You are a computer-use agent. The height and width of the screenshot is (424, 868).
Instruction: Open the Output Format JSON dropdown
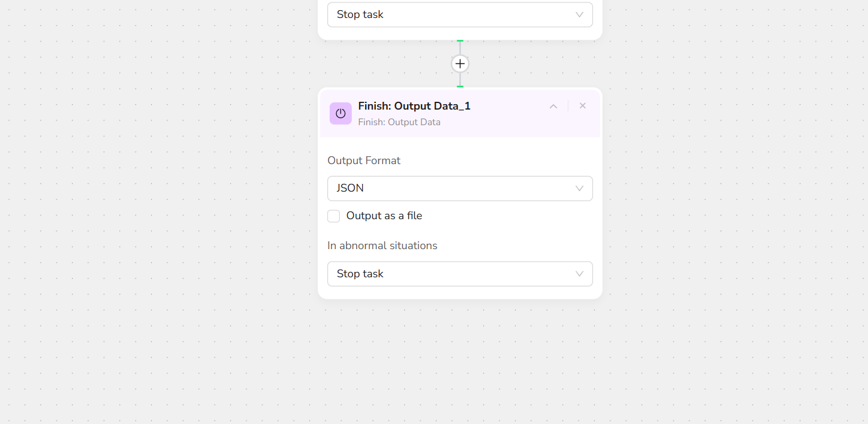tap(450, 188)
